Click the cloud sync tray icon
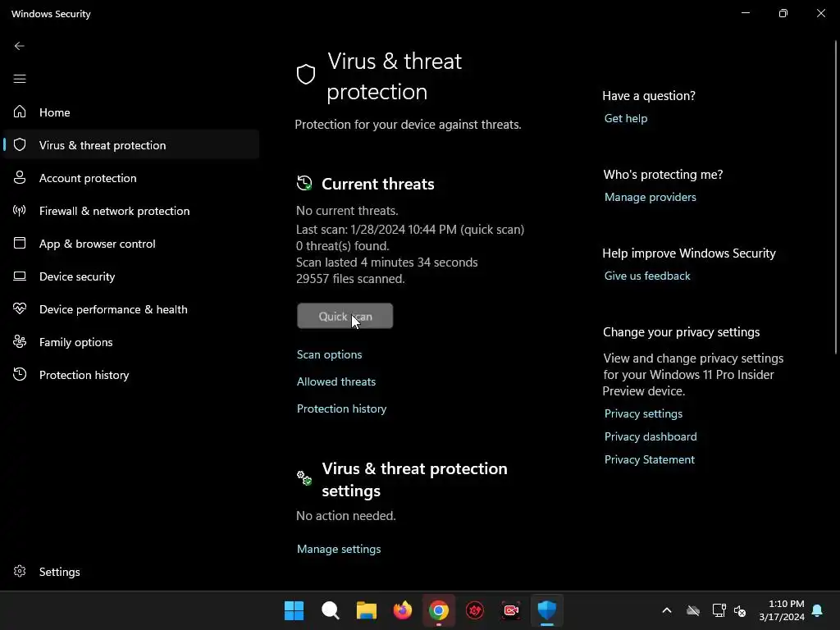840x630 pixels. (693, 610)
